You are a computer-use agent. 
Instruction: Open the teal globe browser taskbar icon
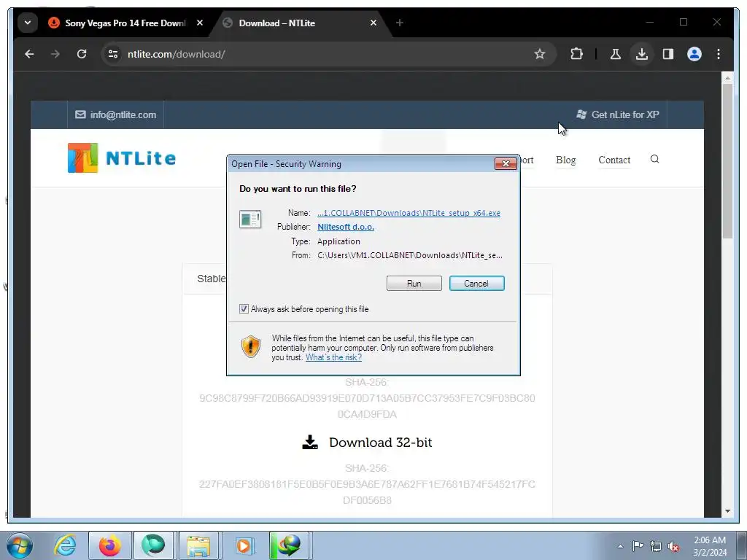pyautogui.click(x=153, y=545)
